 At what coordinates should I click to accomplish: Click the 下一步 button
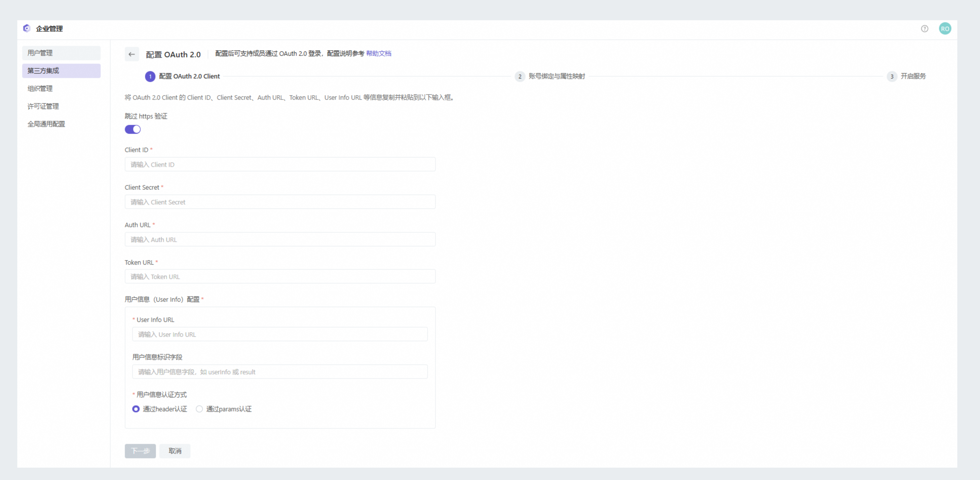[140, 451]
